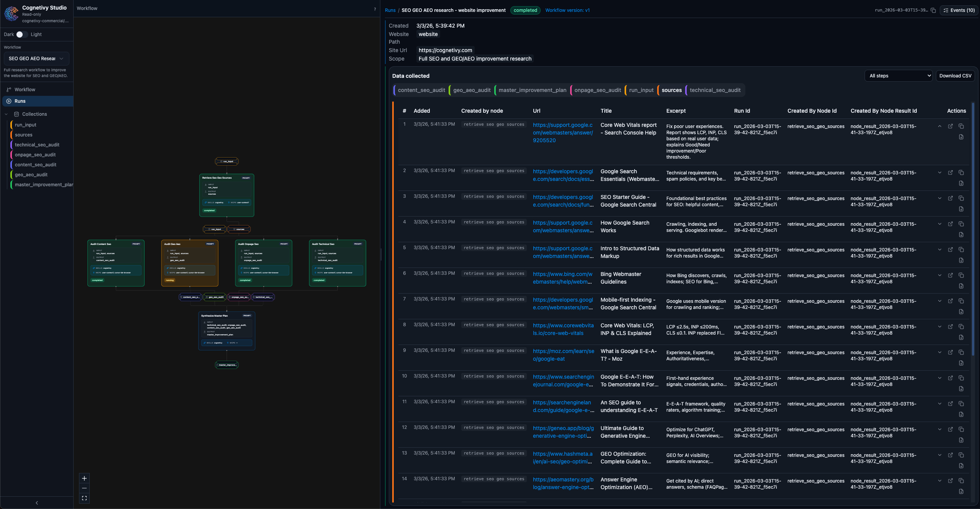980x509 pixels.
Task: Click the running Audit Geo Aeo node
Action: pyautogui.click(x=189, y=263)
